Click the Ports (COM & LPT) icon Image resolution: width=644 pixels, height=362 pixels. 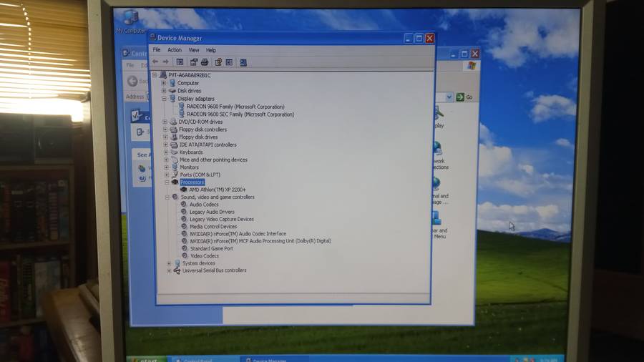pyautogui.click(x=175, y=175)
